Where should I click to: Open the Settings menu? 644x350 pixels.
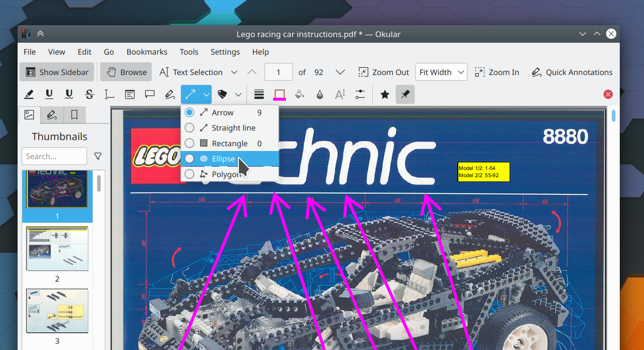(x=225, y=52)
